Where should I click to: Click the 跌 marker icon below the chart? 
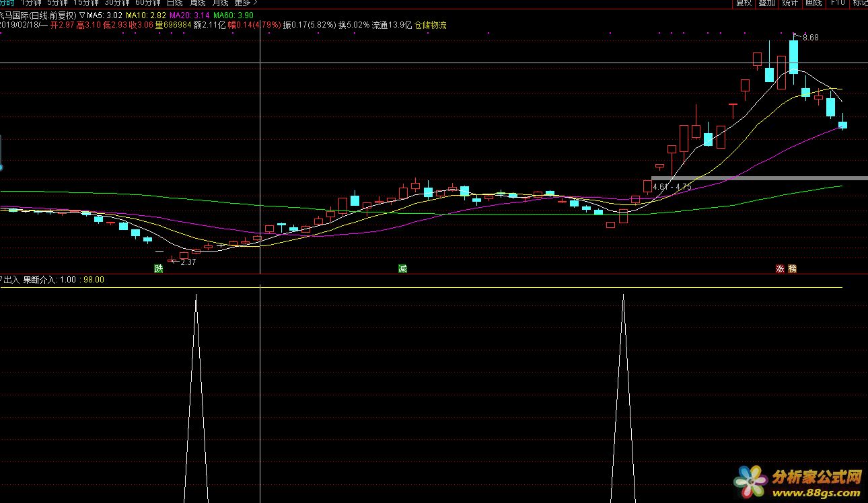click(x=159, y=269)
